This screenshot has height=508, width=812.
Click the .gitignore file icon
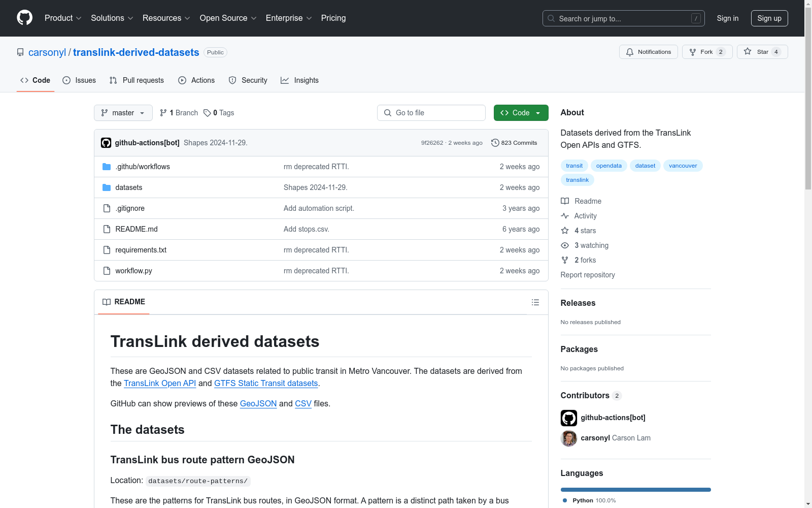point(107,208)
